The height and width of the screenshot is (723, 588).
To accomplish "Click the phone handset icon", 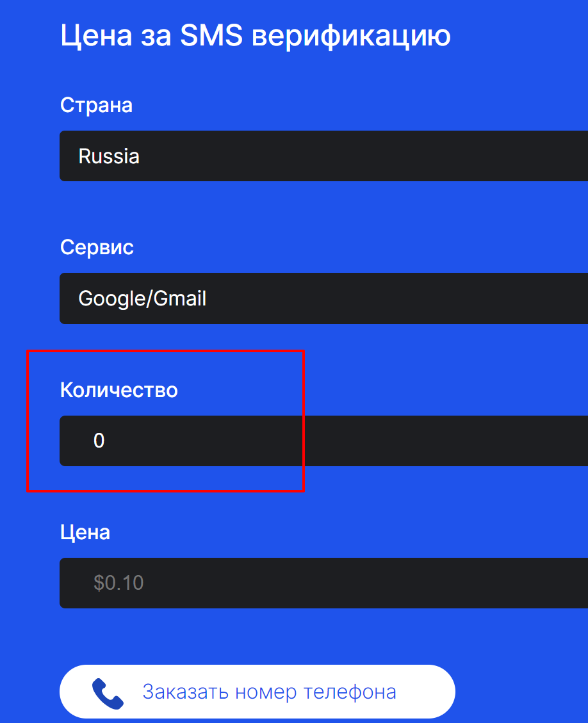I will click(x=108, y=692).
